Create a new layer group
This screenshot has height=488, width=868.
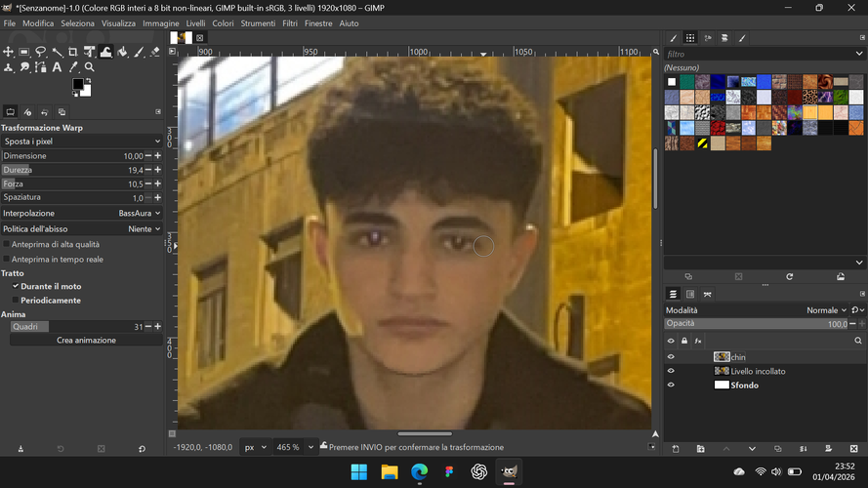pyautogui.click(x=701, y=449)
